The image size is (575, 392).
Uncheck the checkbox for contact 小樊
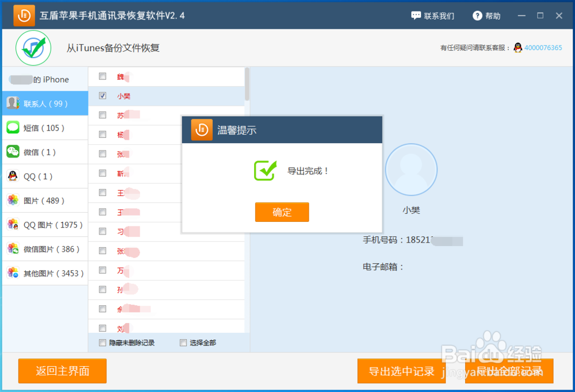103,96
